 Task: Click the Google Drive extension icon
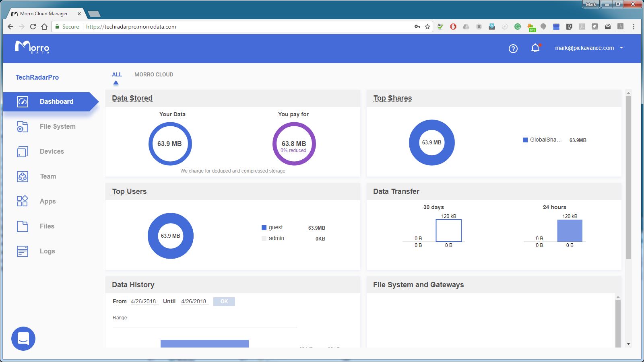click(x=466, y=27)
